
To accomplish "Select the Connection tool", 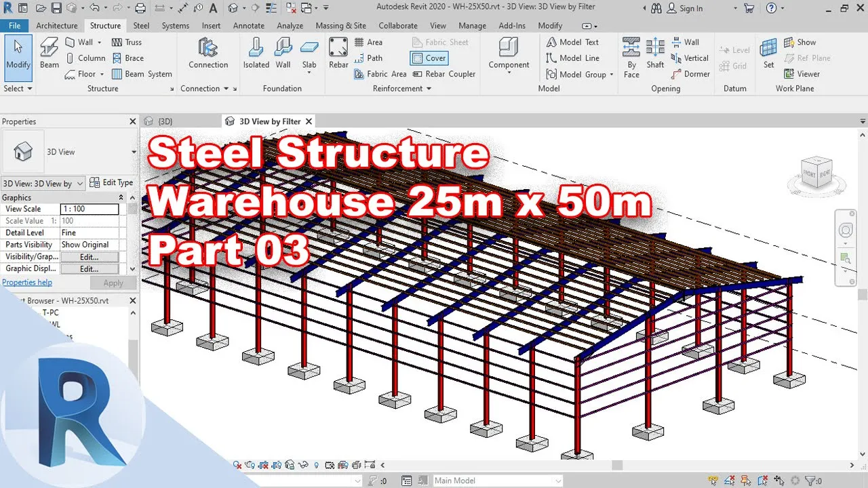I will [x=208, y=54].
